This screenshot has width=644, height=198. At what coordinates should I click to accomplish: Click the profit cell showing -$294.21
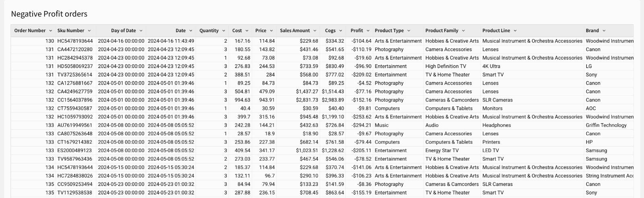pos(361,125)
